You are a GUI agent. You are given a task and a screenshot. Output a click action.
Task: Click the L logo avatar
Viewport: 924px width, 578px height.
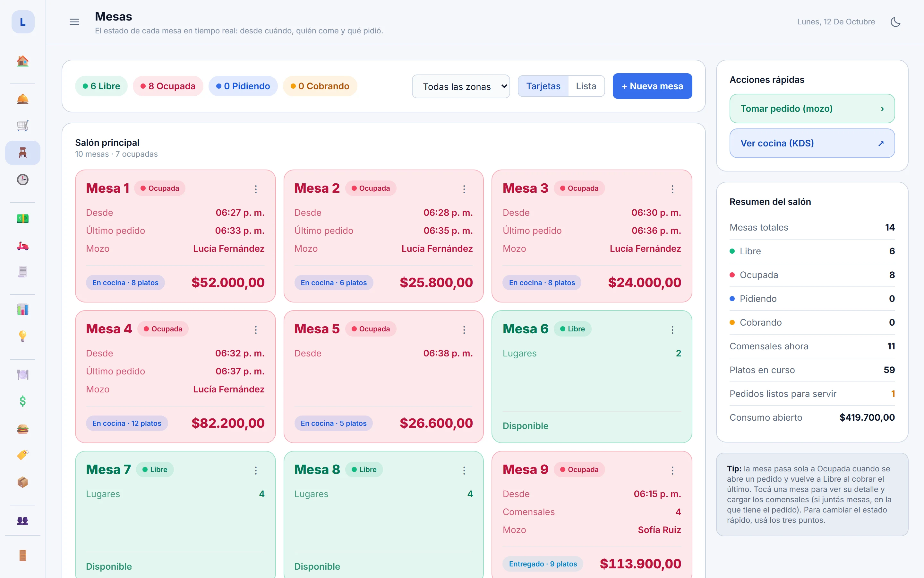(23, 22)
